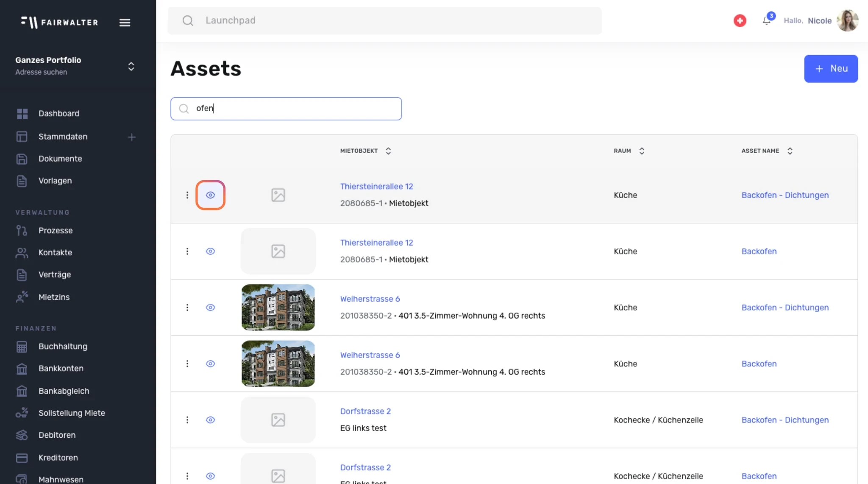868x484 pixels.
Task: Click the Launchpad search magnifier icon
Action: (188, 20)
